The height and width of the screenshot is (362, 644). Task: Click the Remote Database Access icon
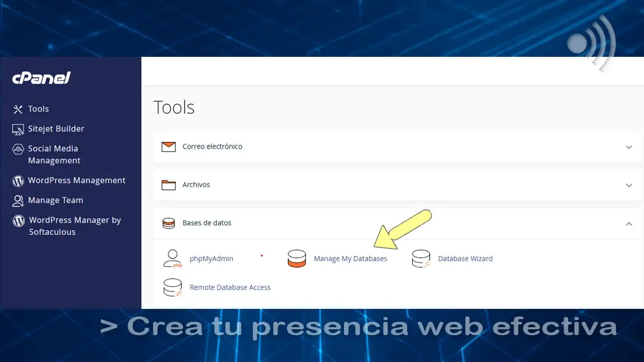coord(172,287)
